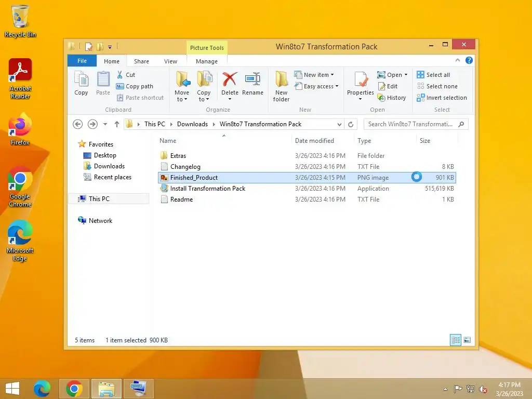Click the red Delete X icon
Image resolution: width=532 pixels, height=399 pixels.
230,79
